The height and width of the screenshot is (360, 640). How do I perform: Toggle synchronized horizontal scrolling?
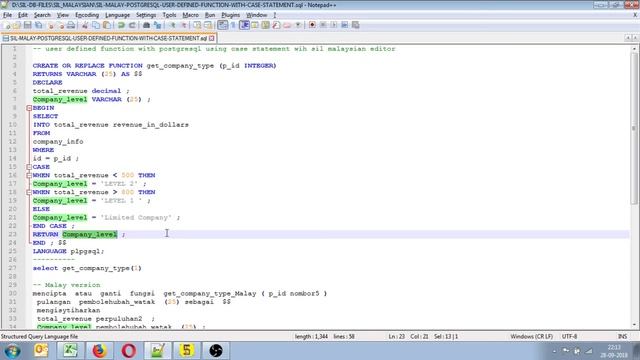tap(208, 25)
